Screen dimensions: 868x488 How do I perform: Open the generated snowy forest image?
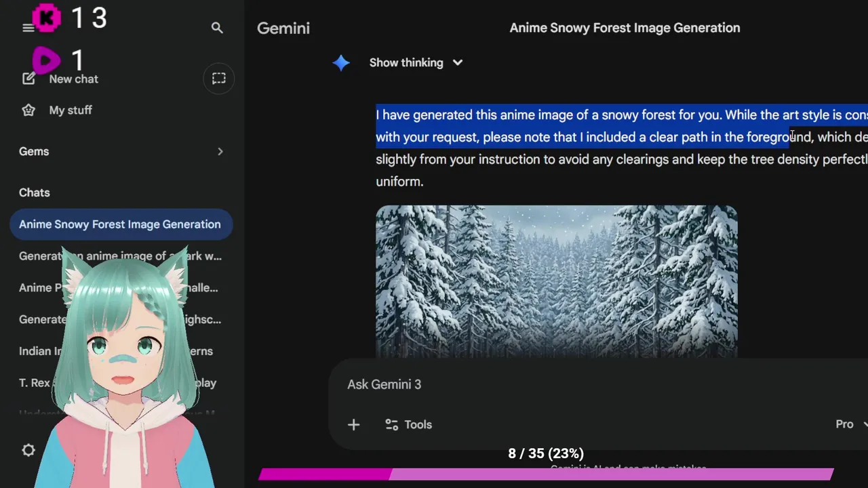pyautogui.click(x=556, y=281)
